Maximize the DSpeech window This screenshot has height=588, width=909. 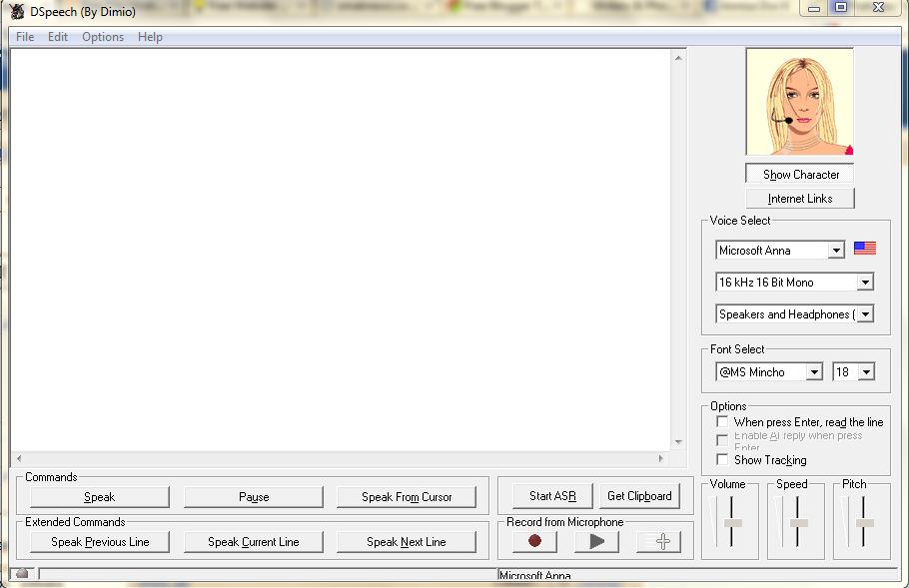[841, 8]
